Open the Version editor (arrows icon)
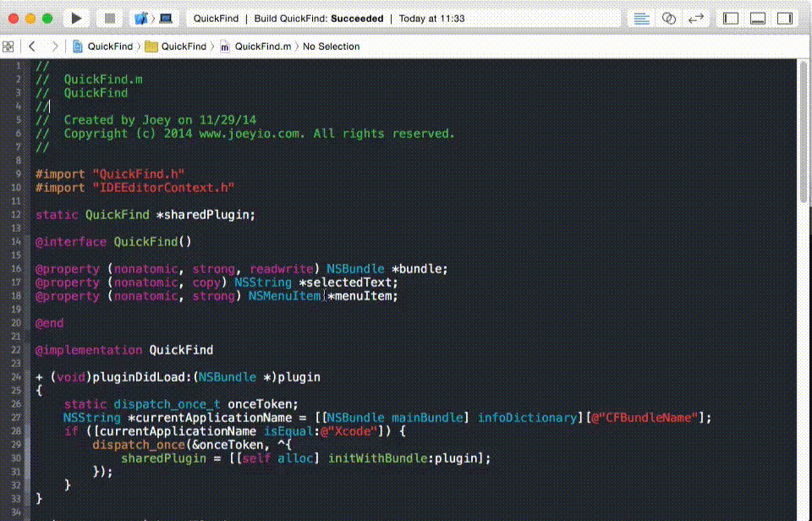 click(x=698, y=18)
